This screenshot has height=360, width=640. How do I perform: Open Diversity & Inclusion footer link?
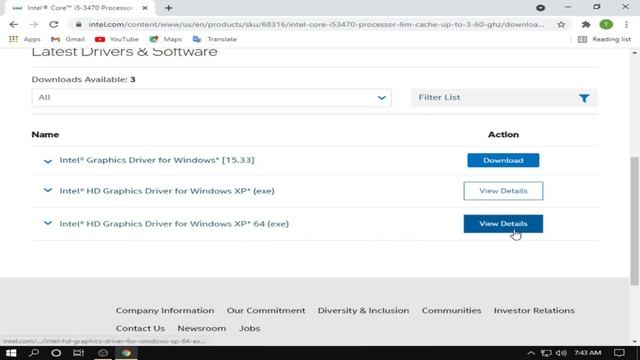click(x=363, y=311)
